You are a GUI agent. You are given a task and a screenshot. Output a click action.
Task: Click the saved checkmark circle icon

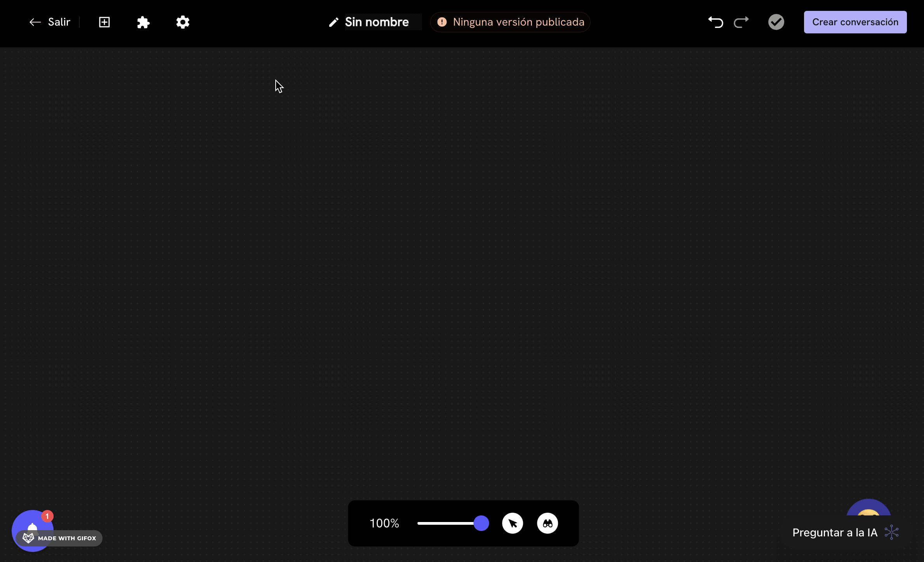pos(776,22)
